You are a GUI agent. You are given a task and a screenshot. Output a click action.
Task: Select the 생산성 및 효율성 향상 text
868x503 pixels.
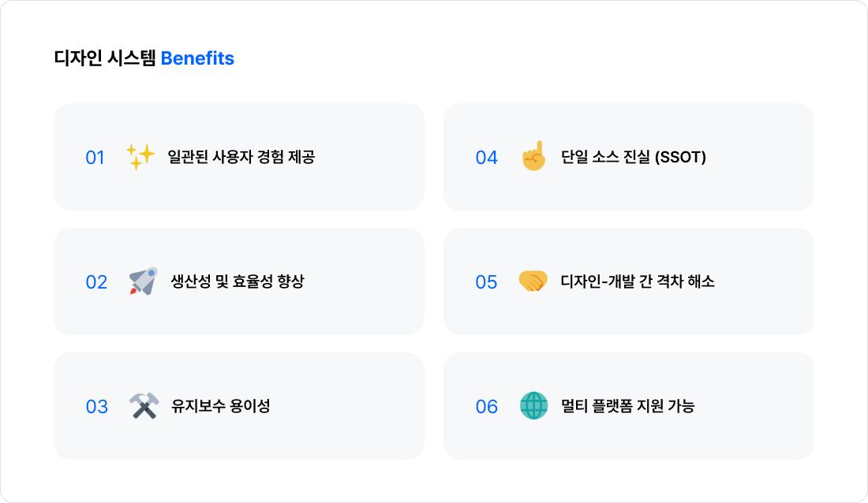click(237, 281)
